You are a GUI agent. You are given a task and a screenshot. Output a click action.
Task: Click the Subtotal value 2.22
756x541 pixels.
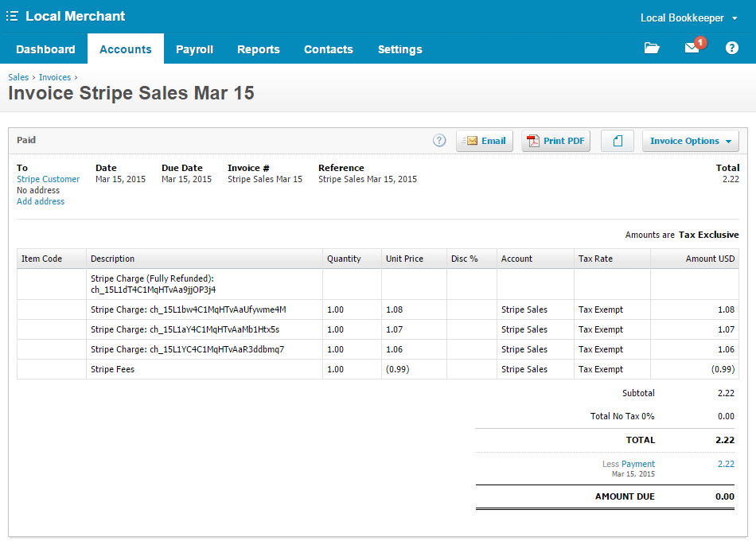click(x=726, y=393)
